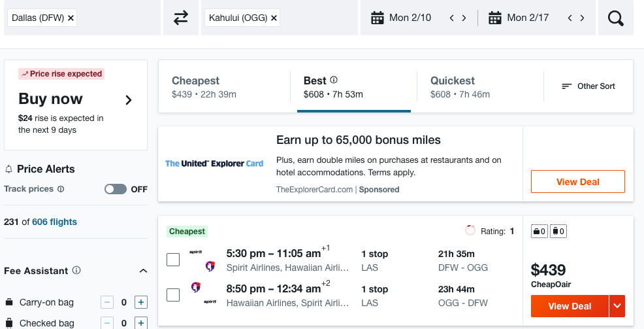Open dropdown arrow next to View Deal
This screenshot has height=329, width=644.
[617, 306]
